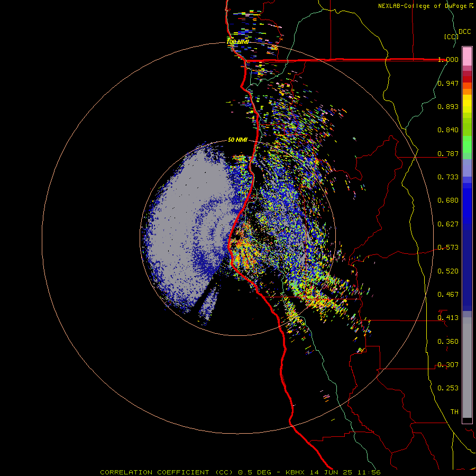Screen dimensions: 476x476
Task: Click the 0.520 value on the scale
Action: point(448,271)
